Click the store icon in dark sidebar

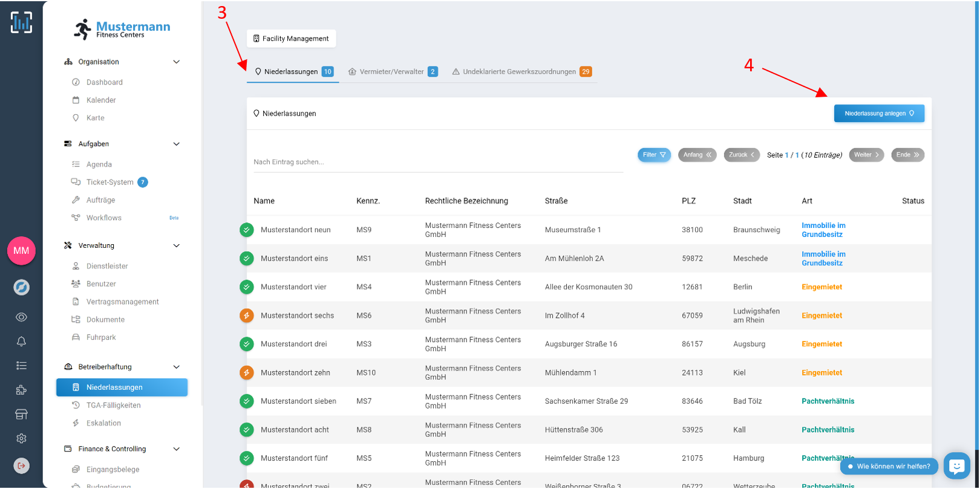[x=21, y=414]
